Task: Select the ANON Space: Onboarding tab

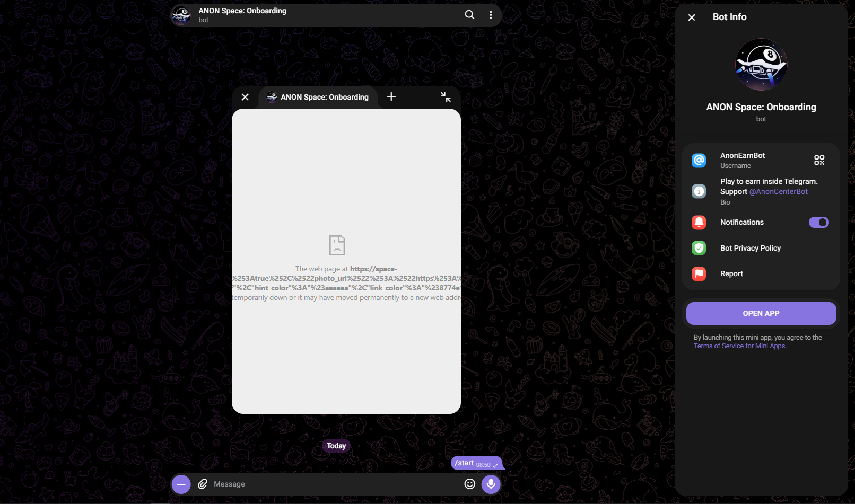Action: pos(318,97)
